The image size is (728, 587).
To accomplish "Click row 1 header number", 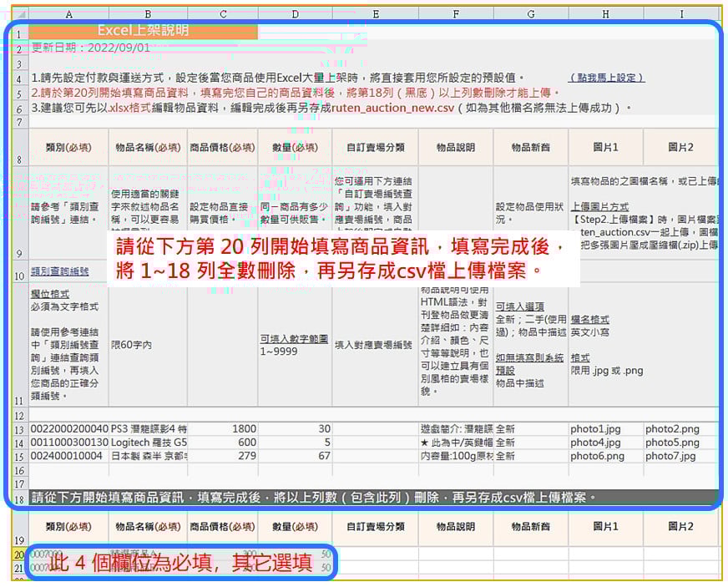I will click(x=17, y=33).
